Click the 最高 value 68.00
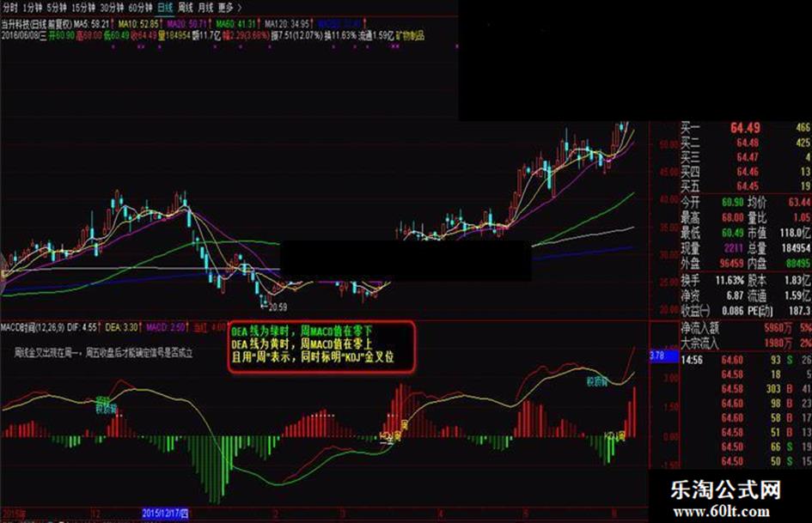Viewport: 812px width, 523px height. (733, 217)
